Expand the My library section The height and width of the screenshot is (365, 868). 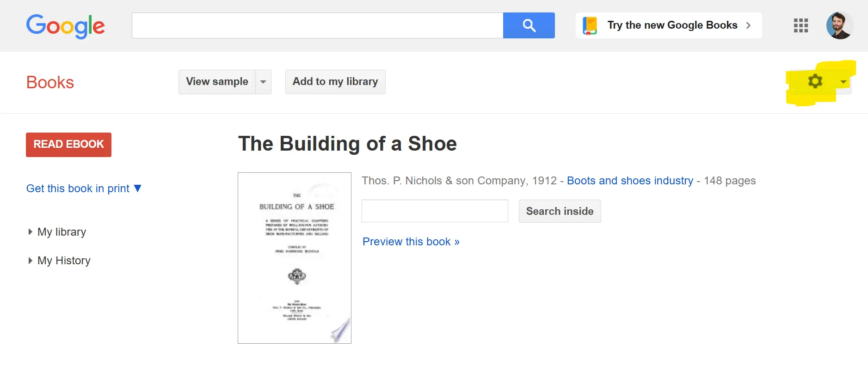[31, 232]
